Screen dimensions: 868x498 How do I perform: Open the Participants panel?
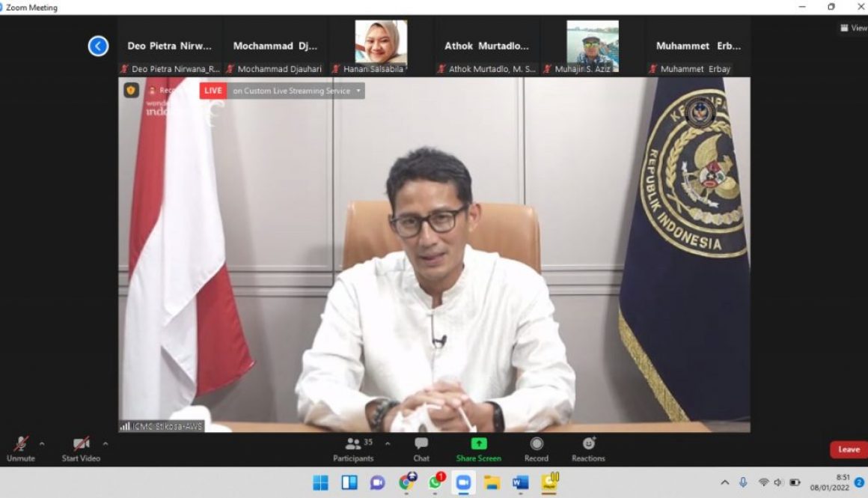(353, 448)
